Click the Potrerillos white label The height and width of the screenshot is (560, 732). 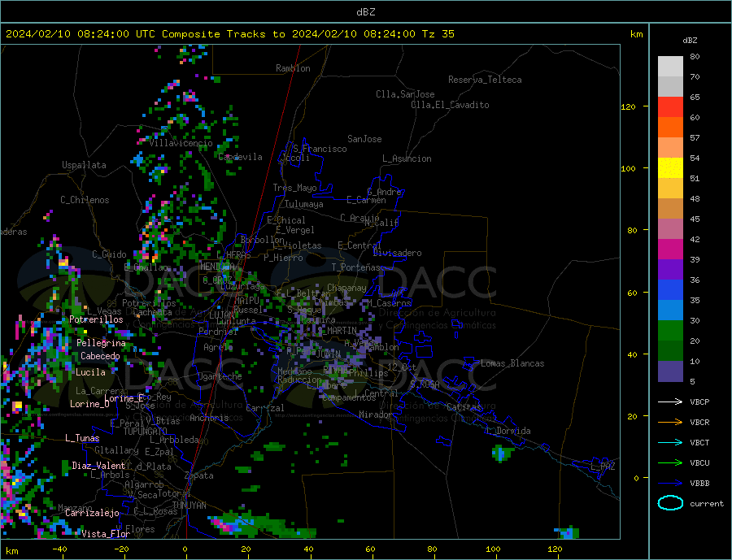coord(96,319)
